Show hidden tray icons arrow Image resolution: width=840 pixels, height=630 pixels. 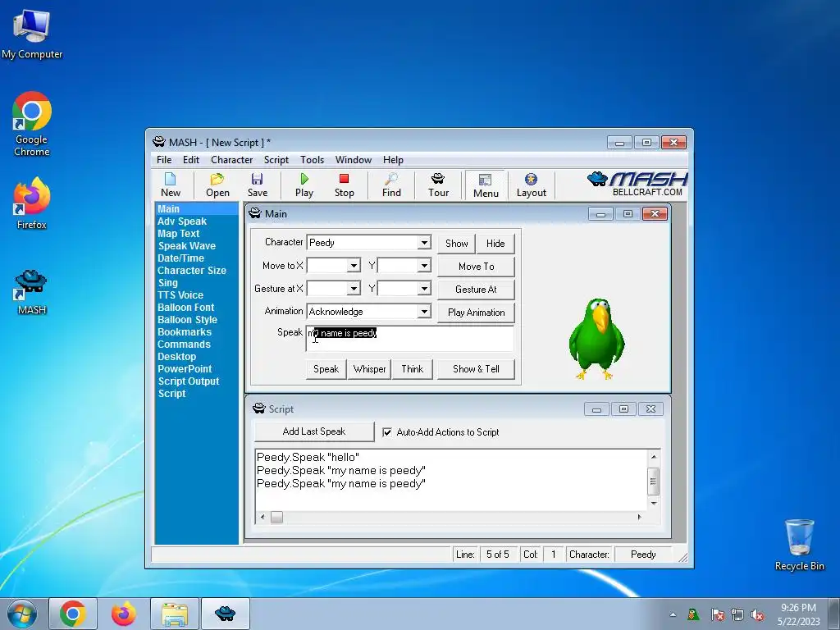[673, 615]
